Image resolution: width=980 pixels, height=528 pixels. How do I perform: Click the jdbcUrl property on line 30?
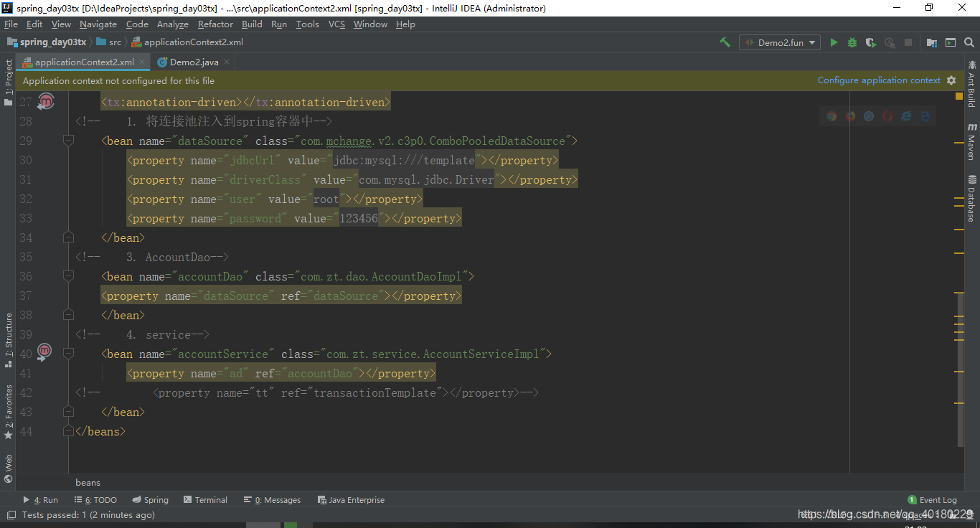[x=342, y=160]
